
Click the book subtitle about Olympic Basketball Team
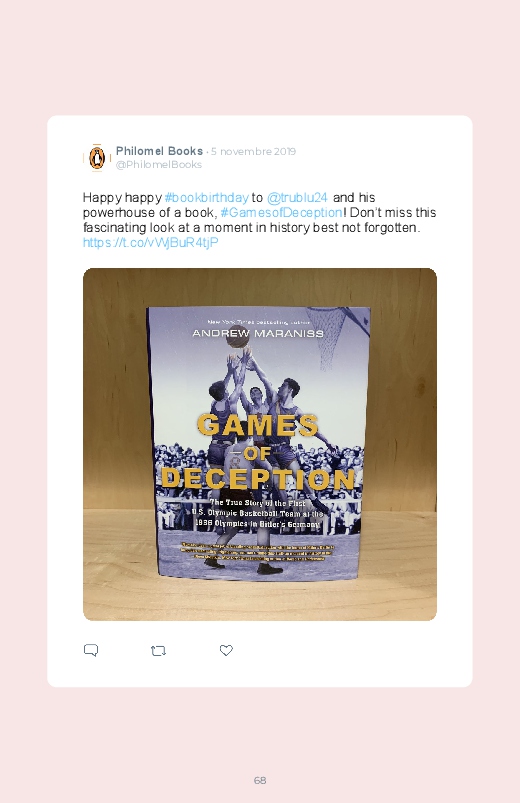point(258,514)
